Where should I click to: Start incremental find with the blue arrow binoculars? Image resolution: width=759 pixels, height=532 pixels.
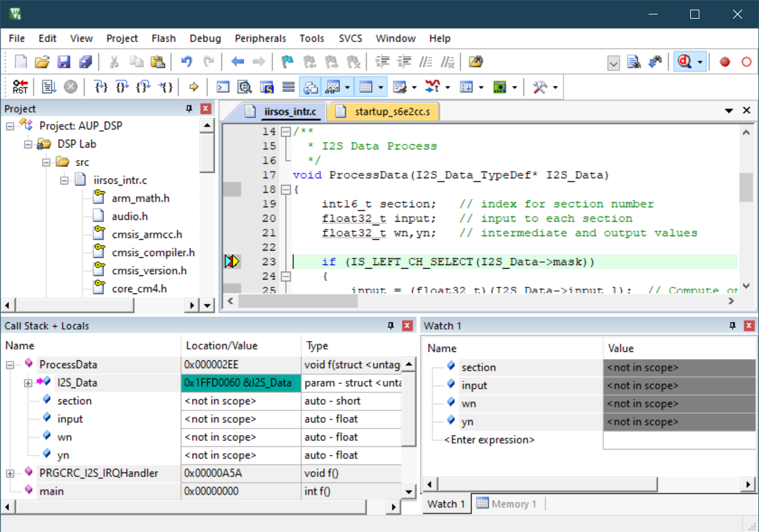click(x=655, y=62)
